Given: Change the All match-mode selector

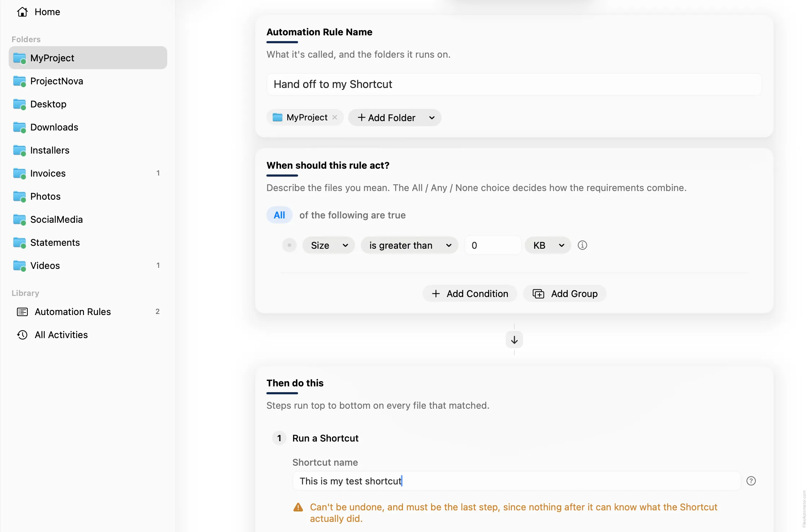Looking at the screenshot, I should (x=279, y=215).
